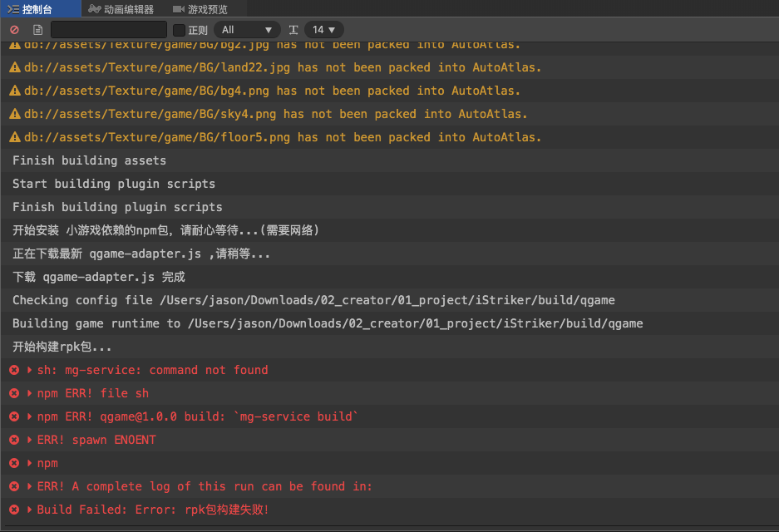
Task: Open the font size 14 dropdown
Action: [323, 30]
